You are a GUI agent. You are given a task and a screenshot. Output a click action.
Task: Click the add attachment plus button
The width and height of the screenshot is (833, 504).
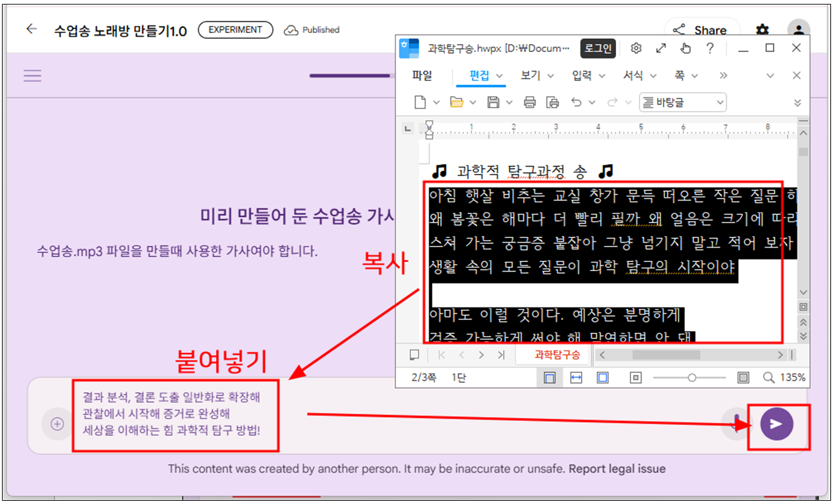57,424
